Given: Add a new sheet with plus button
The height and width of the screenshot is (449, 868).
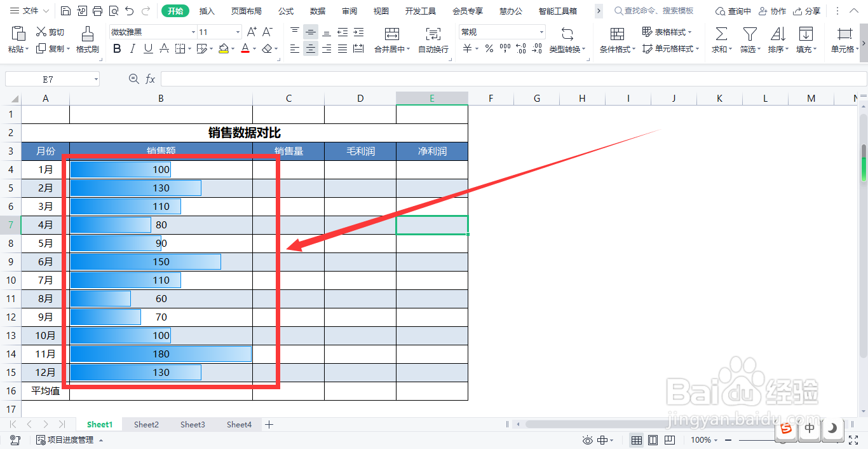Looking at the screenshot, I should click(269, 424).
